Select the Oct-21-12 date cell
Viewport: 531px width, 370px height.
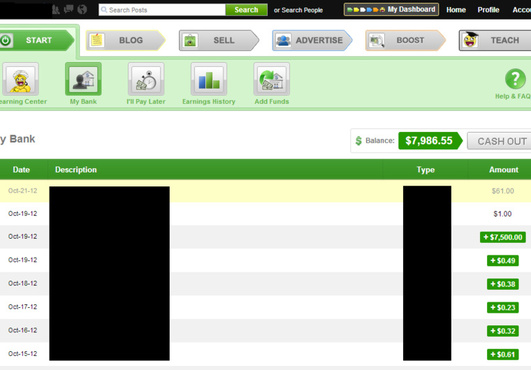tap(22, 191)
